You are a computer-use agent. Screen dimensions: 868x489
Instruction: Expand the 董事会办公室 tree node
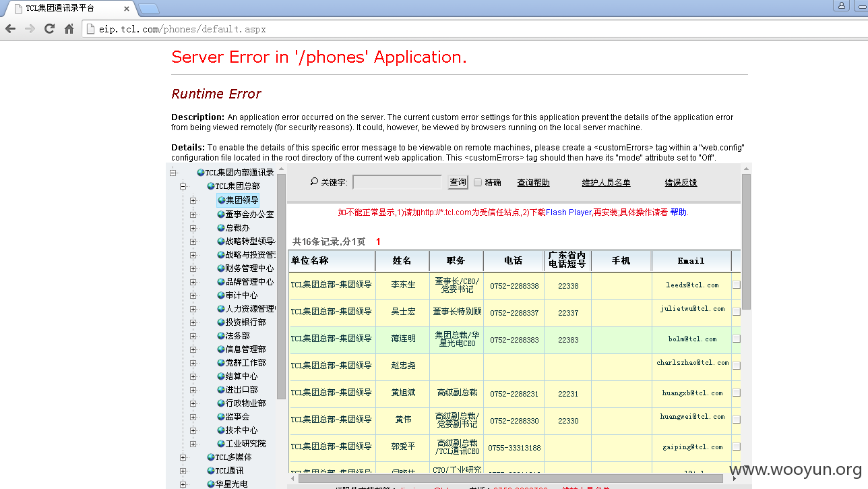coord(193,214)
